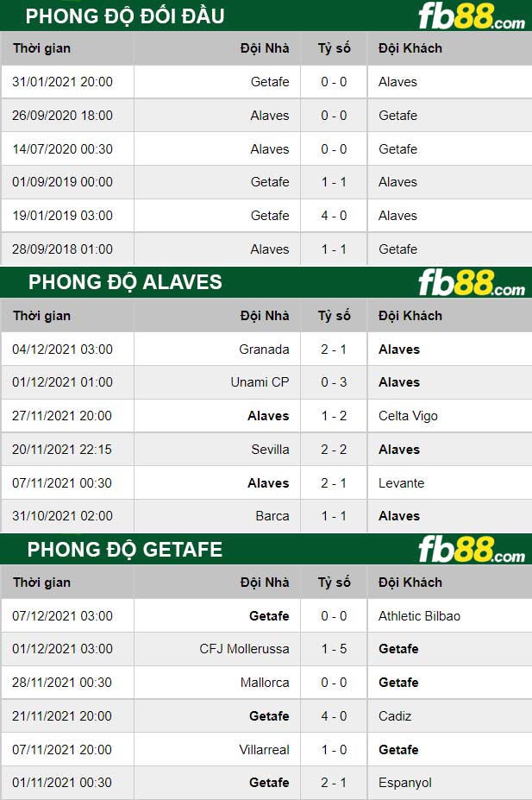Click the Unami CP team name
Image resolution: width=532 pixels, height=800 pixels.
[260, 382]
